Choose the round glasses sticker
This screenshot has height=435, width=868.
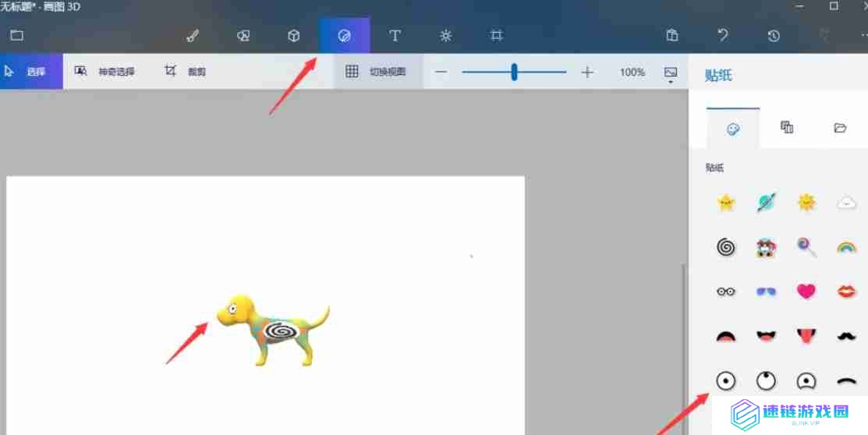[726, 292]
